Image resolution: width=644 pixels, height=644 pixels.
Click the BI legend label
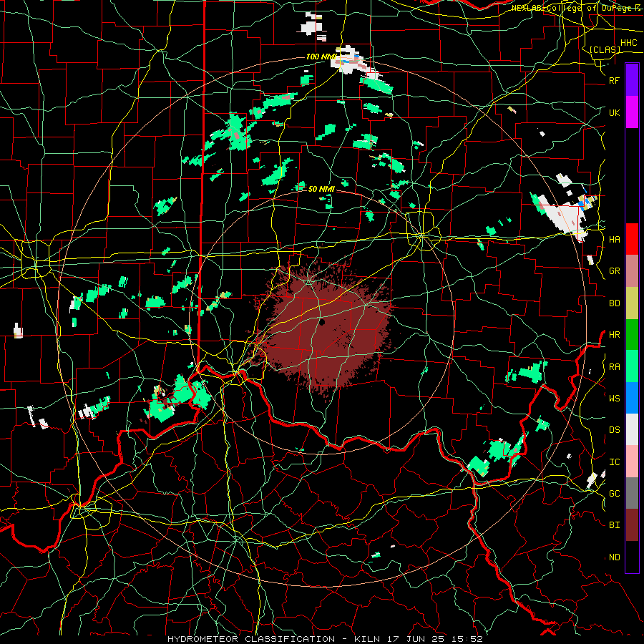pyautogui.click(x=615, y=525)
